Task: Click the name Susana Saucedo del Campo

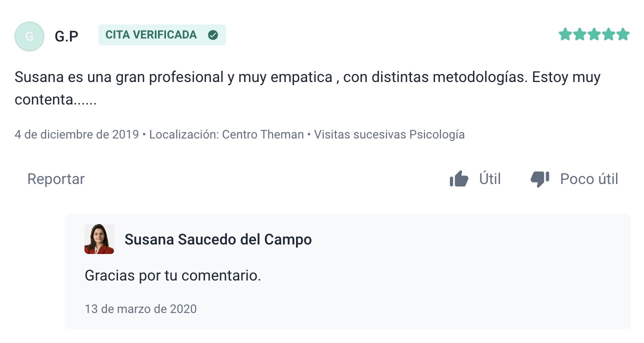Action: 218,239
